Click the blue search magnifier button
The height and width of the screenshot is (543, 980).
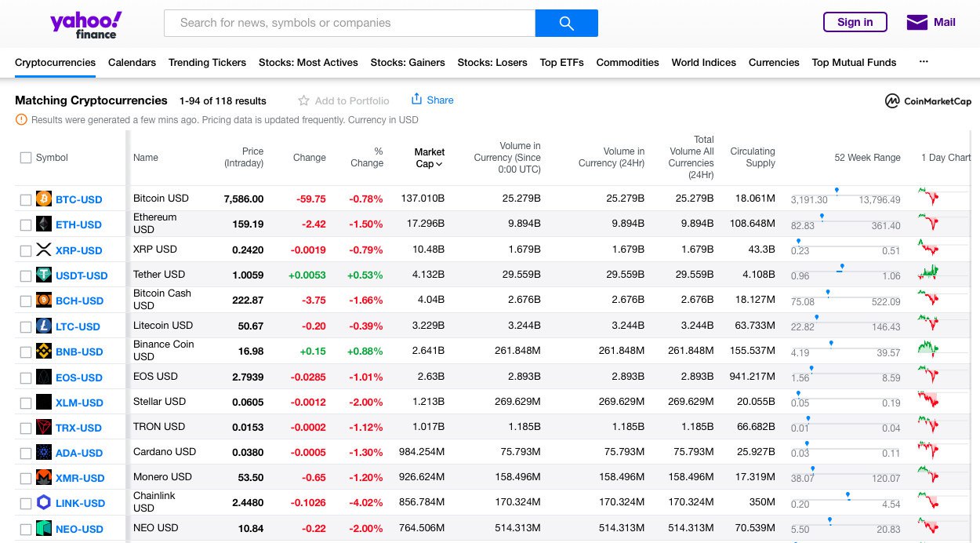click(567, 23)
